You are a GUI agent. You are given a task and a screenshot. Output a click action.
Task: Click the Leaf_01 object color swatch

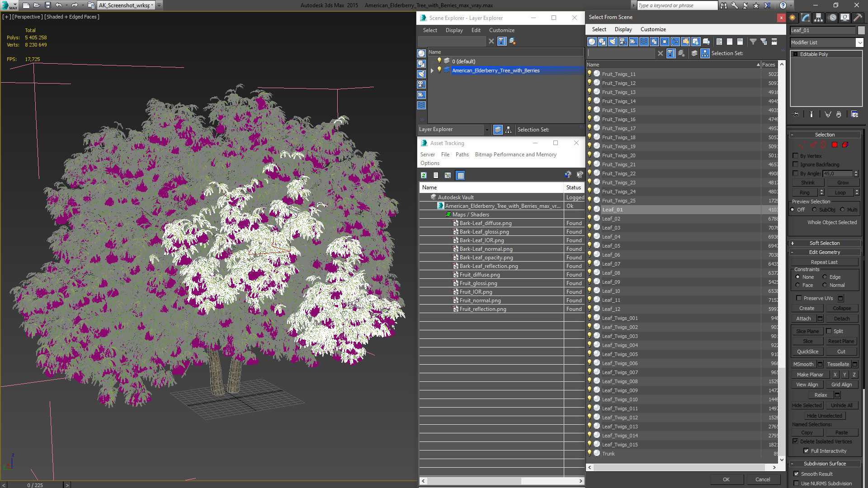tap(861, 30)
